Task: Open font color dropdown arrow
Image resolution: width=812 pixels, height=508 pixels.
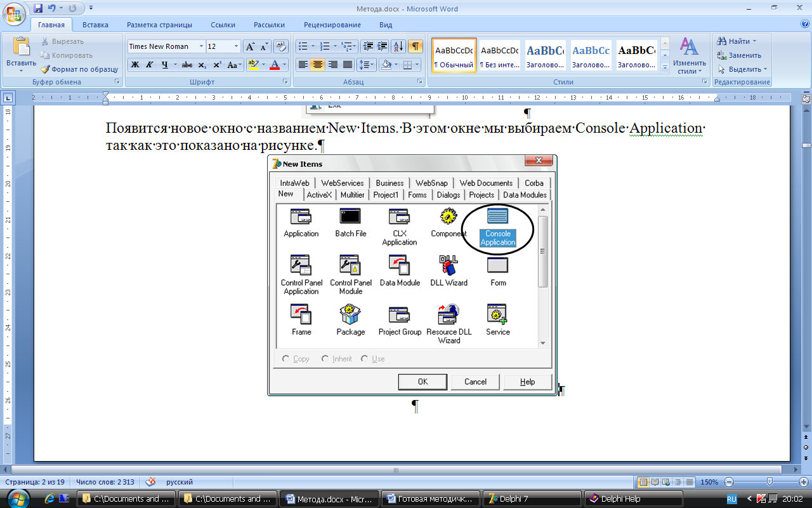Action: click(285, 65)
